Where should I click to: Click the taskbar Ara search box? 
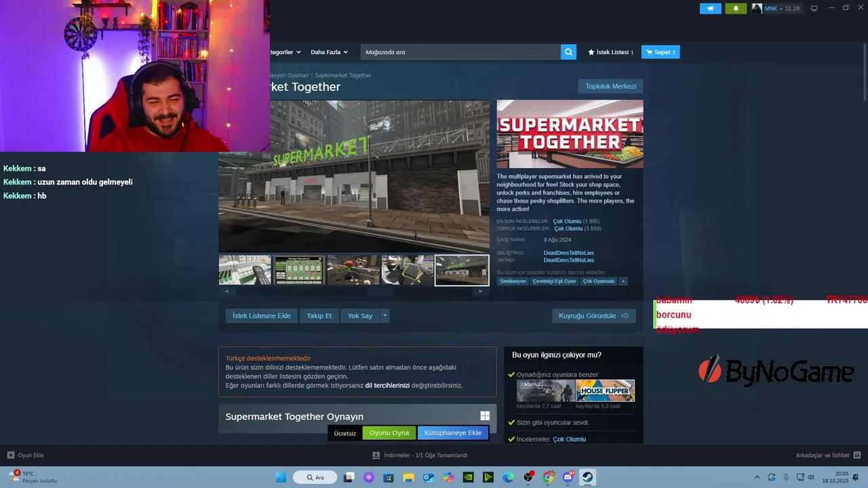(x=315, y=477)
